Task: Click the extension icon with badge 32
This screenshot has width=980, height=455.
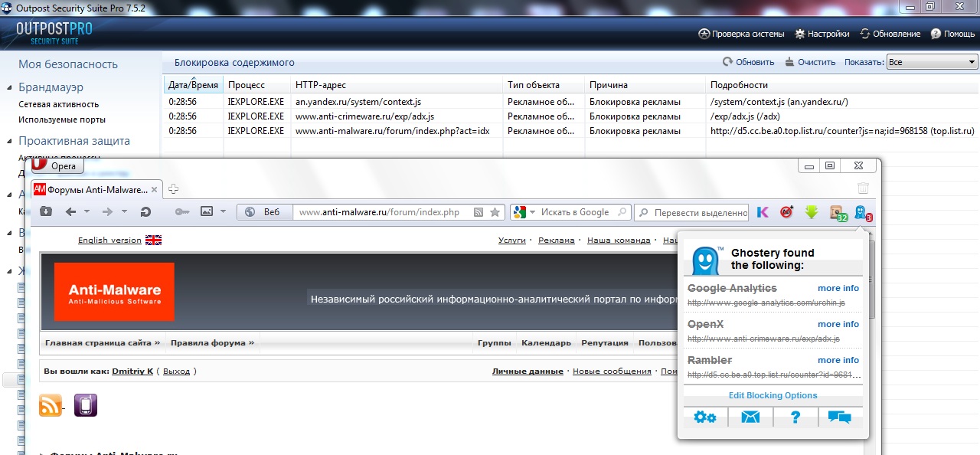Action: pos(838,213)
